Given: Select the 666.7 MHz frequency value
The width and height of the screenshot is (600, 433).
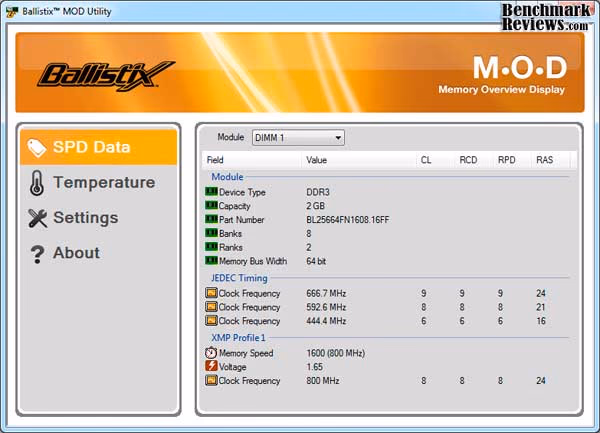Looking at the screenshot, I should 326,293.
